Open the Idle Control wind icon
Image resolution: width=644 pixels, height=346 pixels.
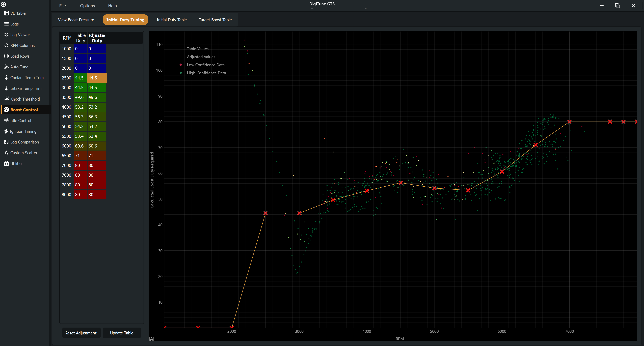click(6, 121)
